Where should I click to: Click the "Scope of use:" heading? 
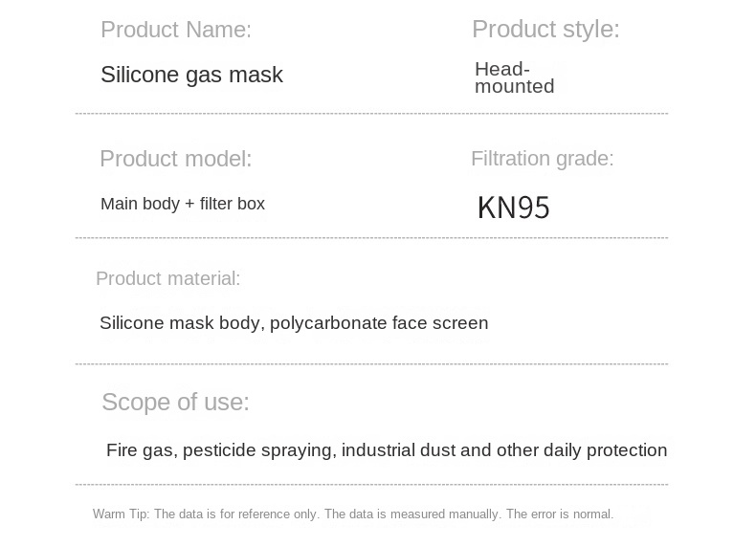[175, 402]
